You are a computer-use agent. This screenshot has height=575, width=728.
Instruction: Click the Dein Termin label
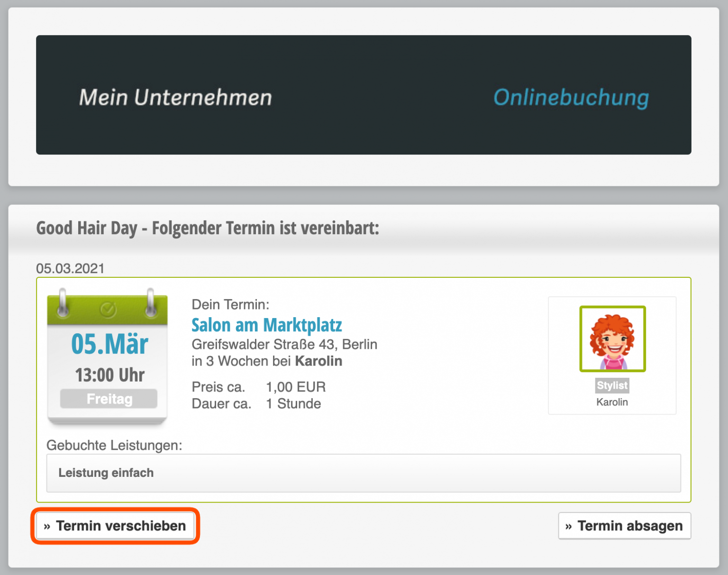tap(230, 304)
